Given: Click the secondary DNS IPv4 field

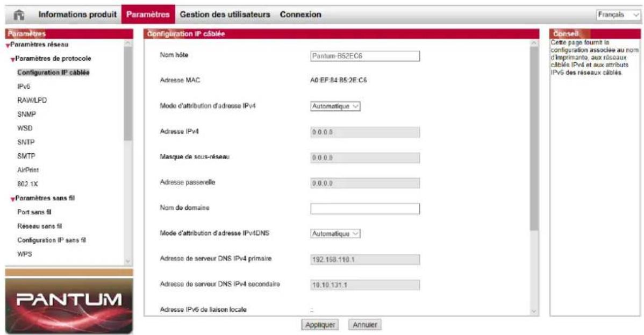Looking at the screenshot, I should [x=365, y=285].
